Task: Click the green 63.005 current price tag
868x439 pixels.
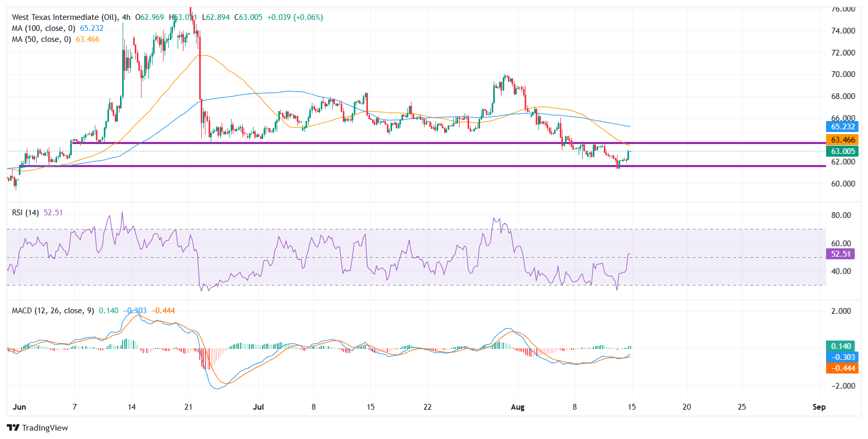Action: [842, 151]
